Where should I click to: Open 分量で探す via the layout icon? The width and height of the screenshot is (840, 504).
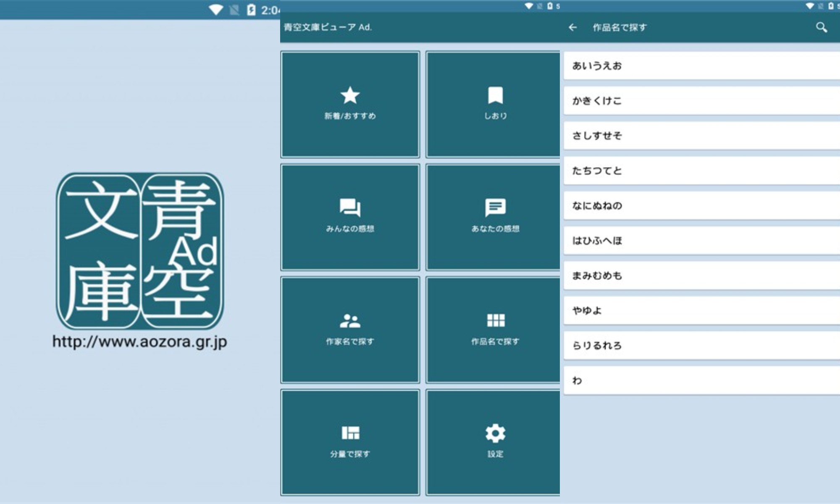(x=350, y=433)
